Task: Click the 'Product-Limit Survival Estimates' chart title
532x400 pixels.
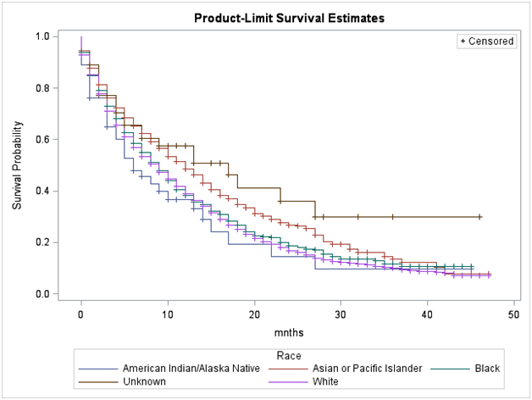Action: (x=266, y=18)
